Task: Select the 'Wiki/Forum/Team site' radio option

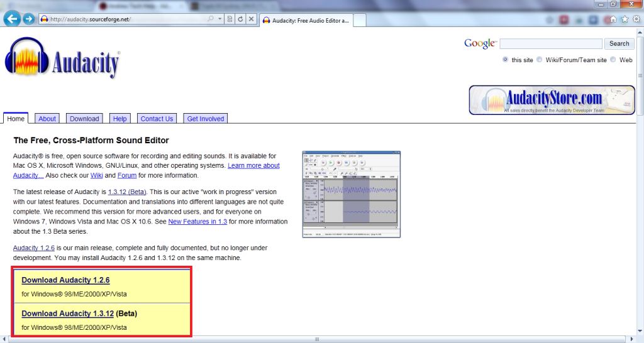Action: 539,60
